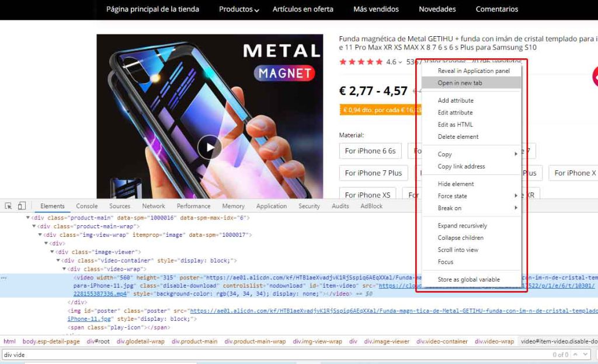598x364 pixels.
Task: Select div.product-main breadcrumb
Action: (194, 341)
